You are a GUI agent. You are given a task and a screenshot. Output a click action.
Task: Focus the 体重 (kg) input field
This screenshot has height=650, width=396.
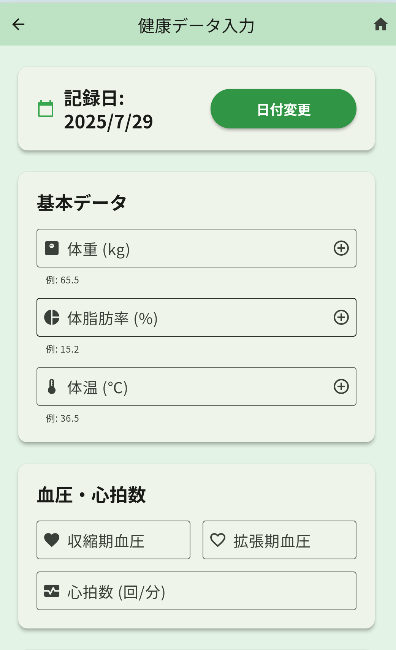pos(196,248)
